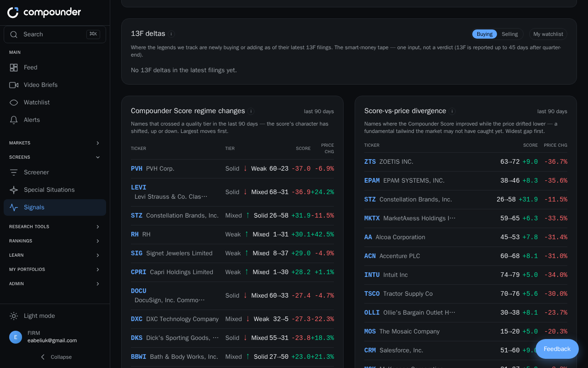Open MKTX ticker link
Screen dimensions: 588x368
(x=372, y=218)
